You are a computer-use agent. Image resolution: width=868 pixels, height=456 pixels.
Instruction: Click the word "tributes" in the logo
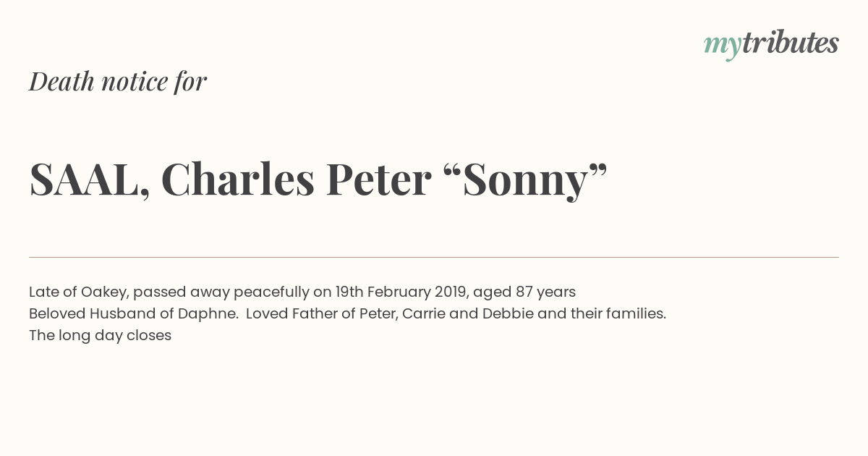pyautogui.click(x=791, y=43)
